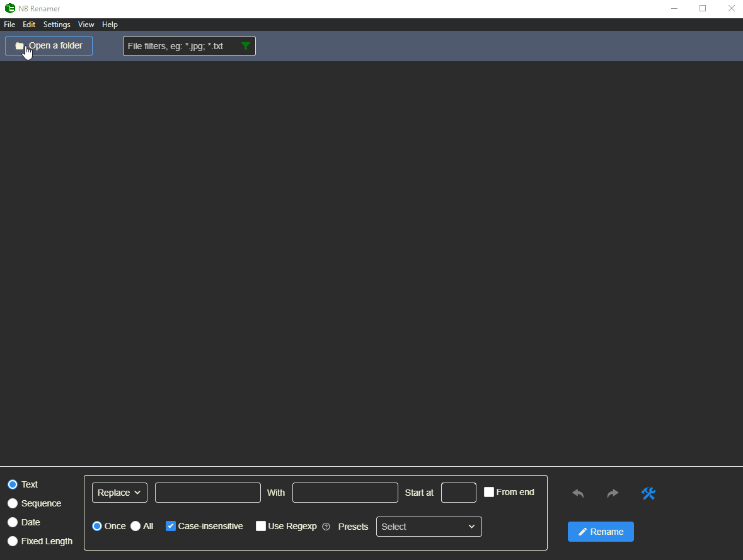Screen dimensions: 743x560
Task: Expand the Replace action dropdown
Action: (x=120, y=493)
